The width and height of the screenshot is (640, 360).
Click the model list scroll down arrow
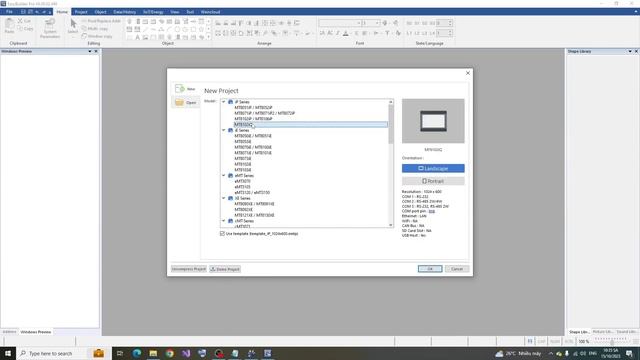point(391,225)
